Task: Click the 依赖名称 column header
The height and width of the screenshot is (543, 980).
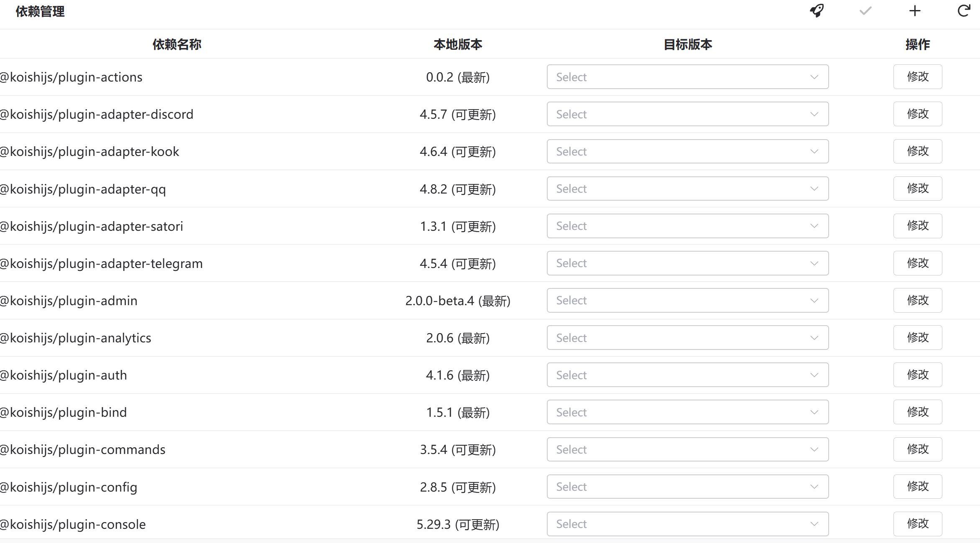Action: (x=177, y=44)
